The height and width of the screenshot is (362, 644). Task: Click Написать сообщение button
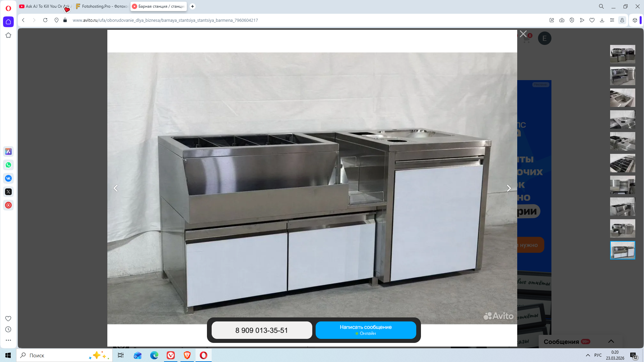point(366,330)
